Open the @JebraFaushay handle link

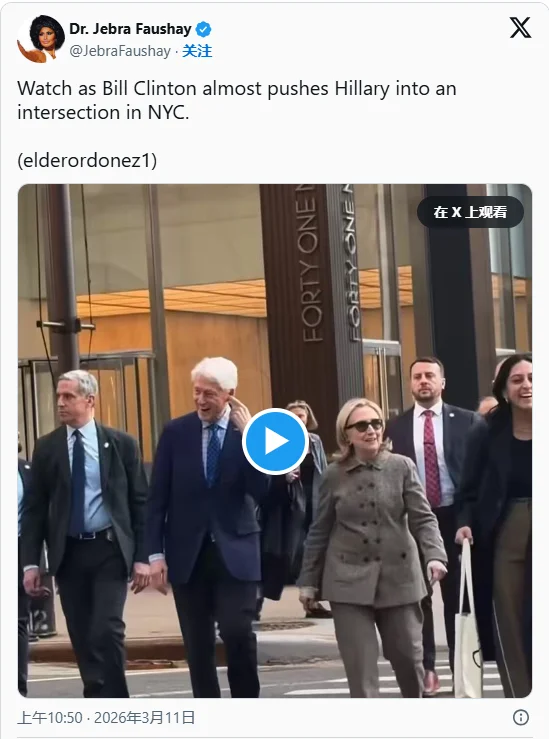point(120,51)
